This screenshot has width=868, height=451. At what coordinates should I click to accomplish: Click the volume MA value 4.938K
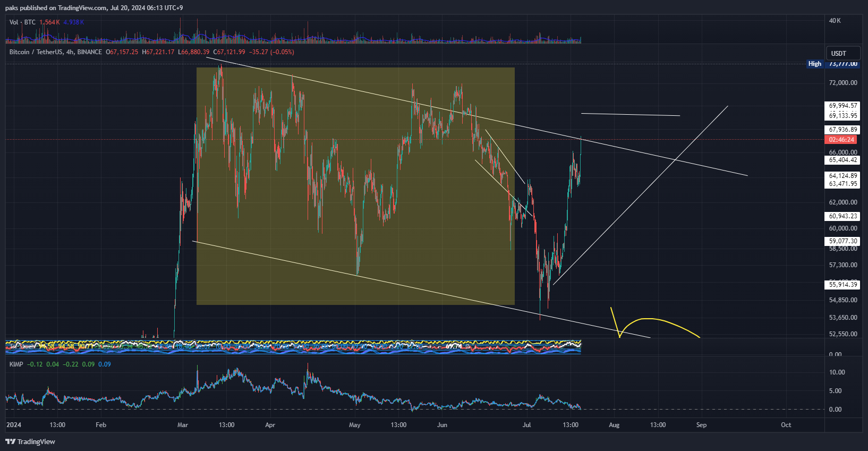click(73, 22)
